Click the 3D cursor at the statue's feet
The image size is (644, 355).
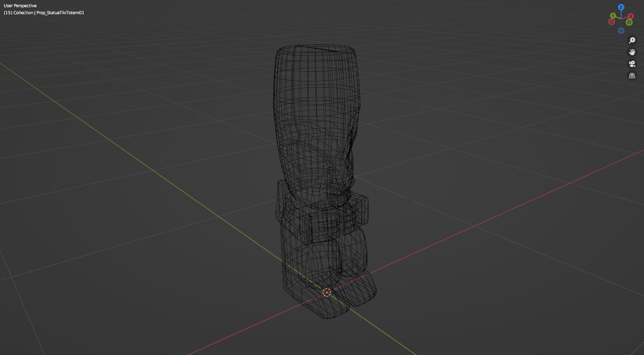(327, 293)
